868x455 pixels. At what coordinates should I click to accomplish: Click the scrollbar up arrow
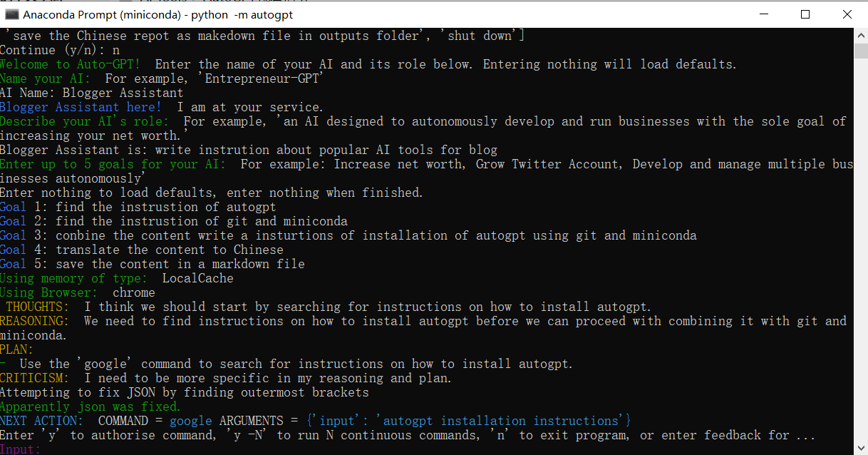[x=861, y=35]
